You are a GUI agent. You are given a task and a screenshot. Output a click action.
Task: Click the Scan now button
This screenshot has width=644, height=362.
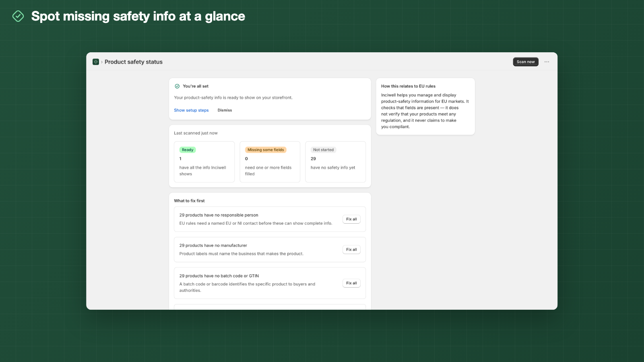tap(526, 62)
